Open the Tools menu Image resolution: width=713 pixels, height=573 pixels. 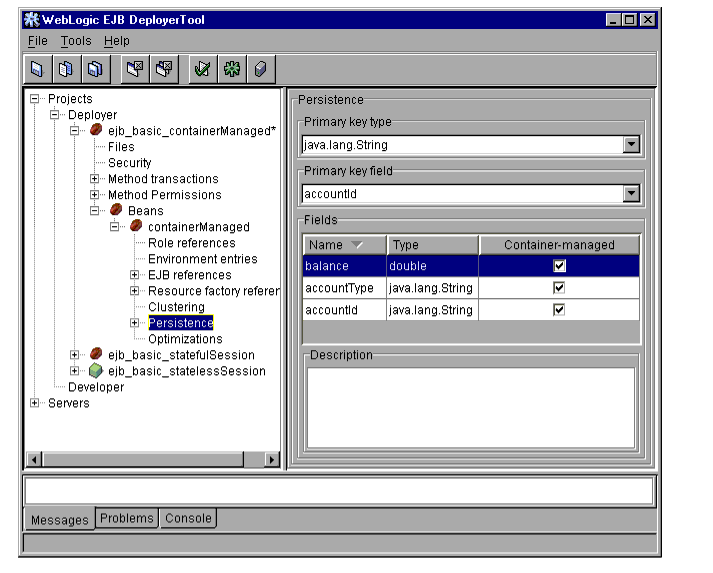point(76,41)
